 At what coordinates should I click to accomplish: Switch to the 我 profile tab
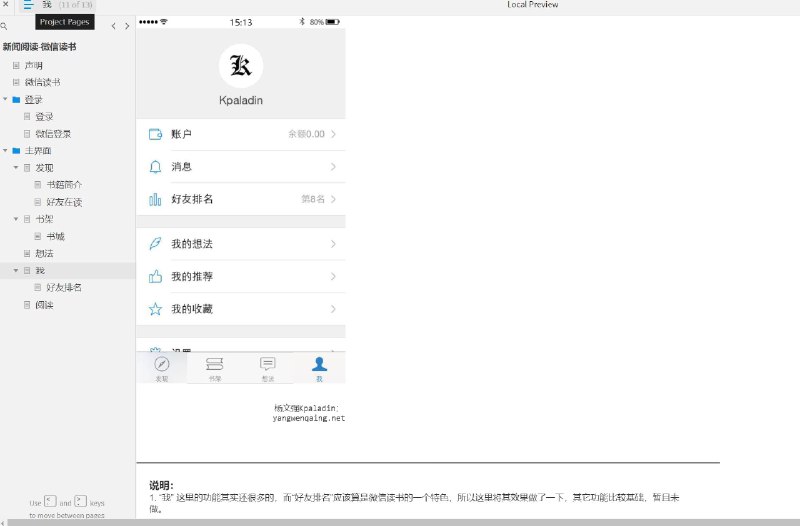tap(319, 368)
